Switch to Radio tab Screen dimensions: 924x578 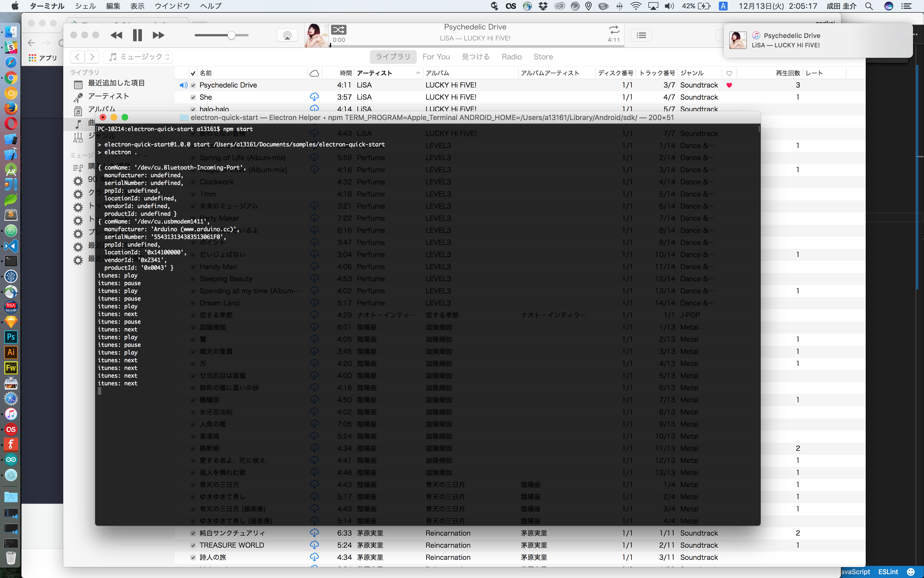click(x=512, y=57)
